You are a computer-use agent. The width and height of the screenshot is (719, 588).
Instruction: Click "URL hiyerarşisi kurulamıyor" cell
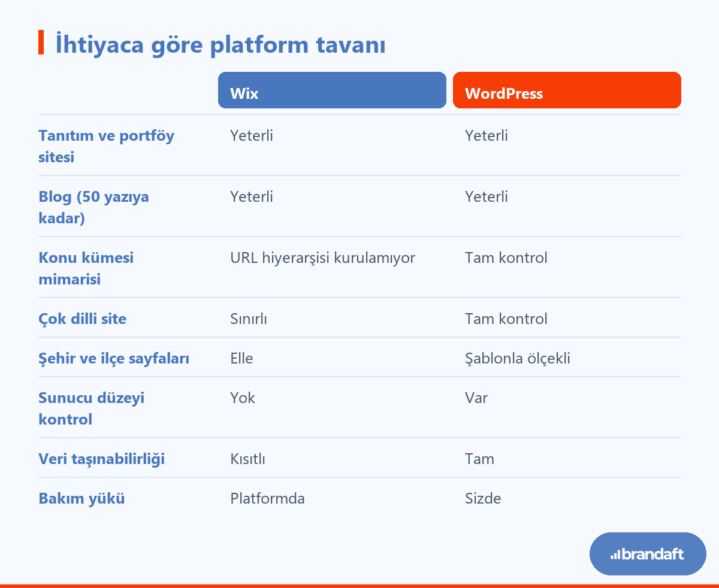click(x=323, y=258)
